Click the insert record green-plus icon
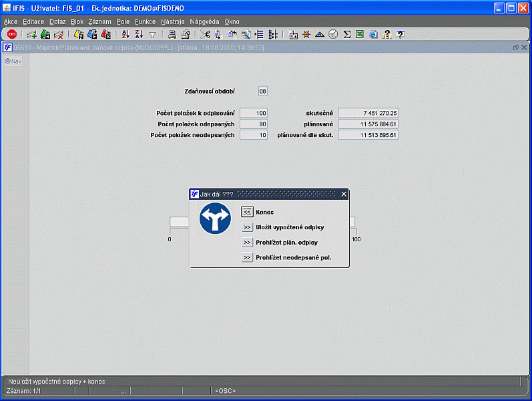Screen dimensions: 532x401 pyautogui.click(x=31, y=34)
